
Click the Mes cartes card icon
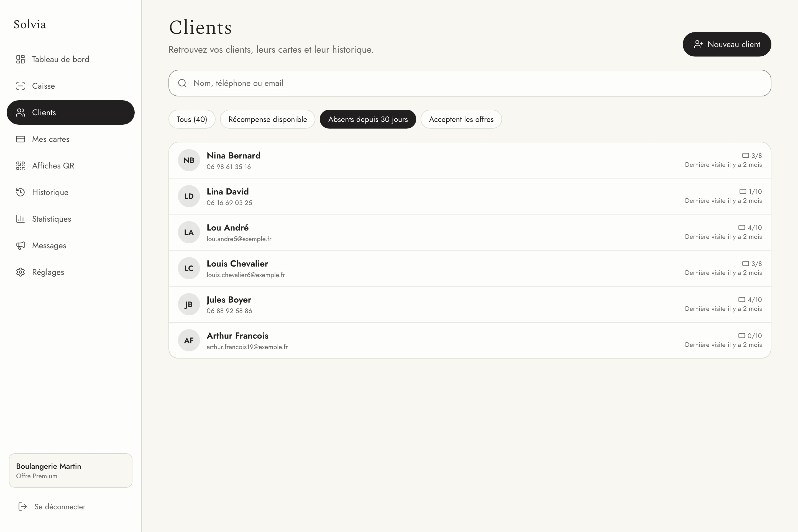[20, 139]
